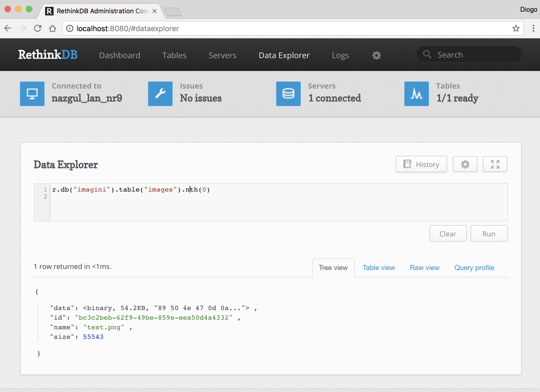Click the blue Tables status icon
Image resolution: width=540 pixels, height=392 pixels.
pyautogui.click(x=416, y=94)
